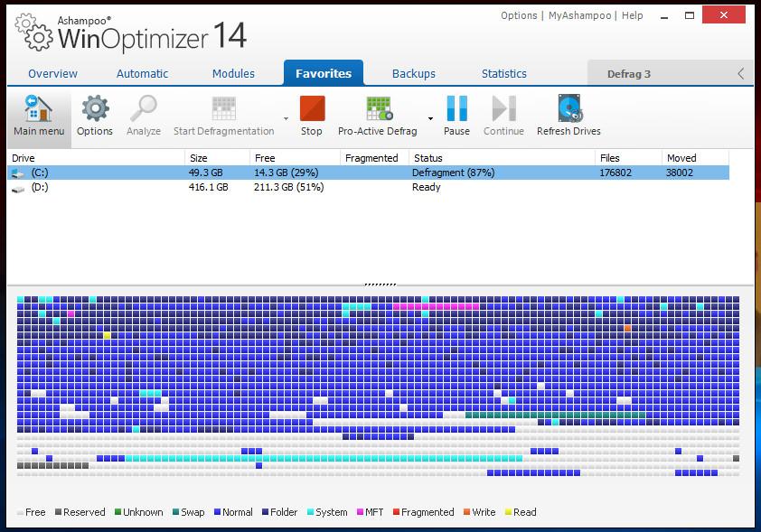Switch to the Automatic tab

[142, 74]
